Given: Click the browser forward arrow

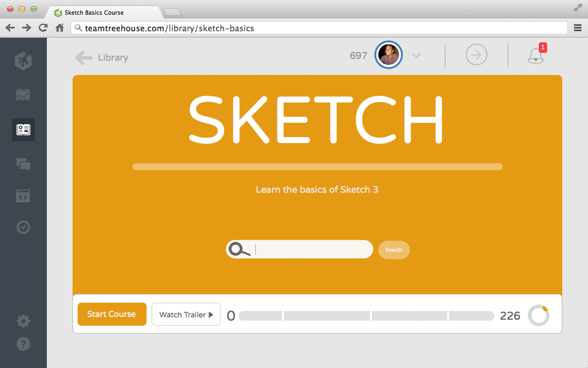Looking at the screenshot, I should tap(27, 28).
